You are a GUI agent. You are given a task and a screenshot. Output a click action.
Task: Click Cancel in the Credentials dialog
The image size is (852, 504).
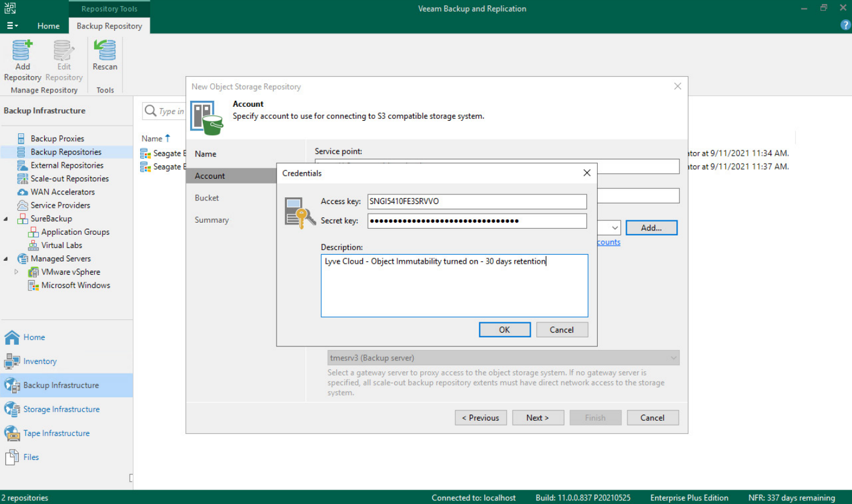coord(562,330)
